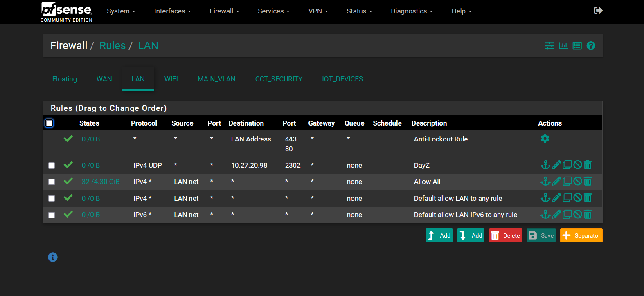Viewport: 644px width, 296px height.
Task: Open the DayZ rule's 0 /0 B states link
Action: click(x=91, y=166)
